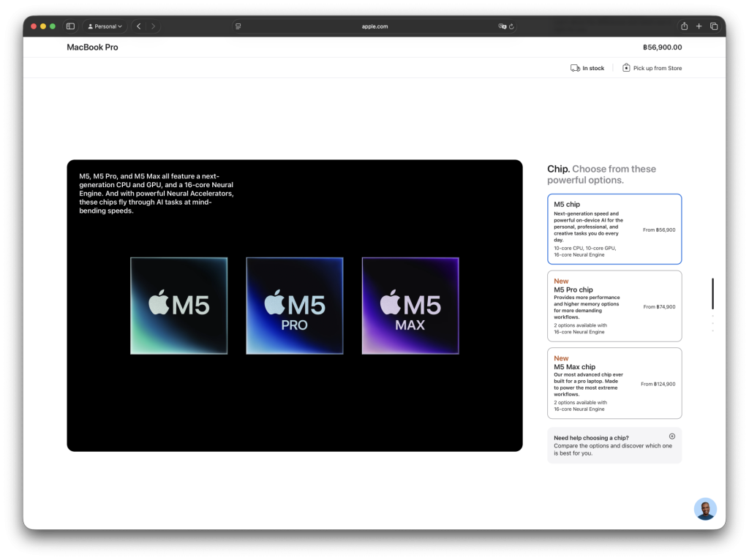This screenshot has width=749, height=560.
Task: Click the forward navigation arrow
Action: (x=153, y=26)
